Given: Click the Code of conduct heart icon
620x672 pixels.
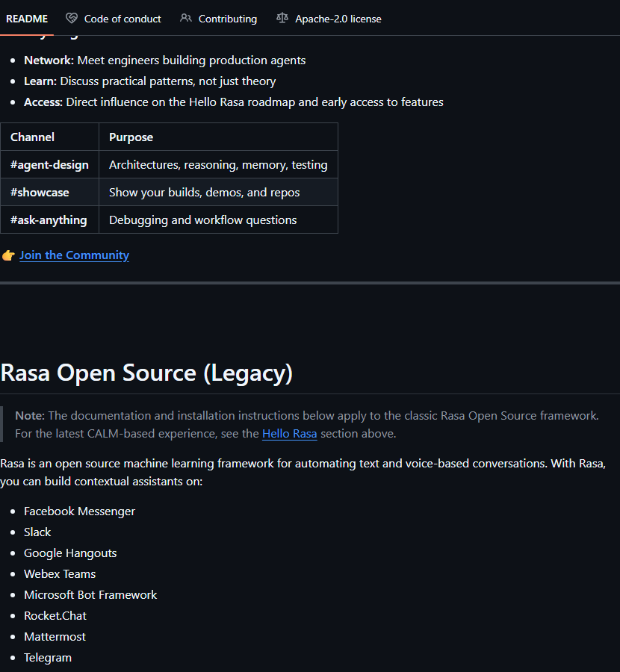Looking at the screenshot, I should (x=72, y=19).
